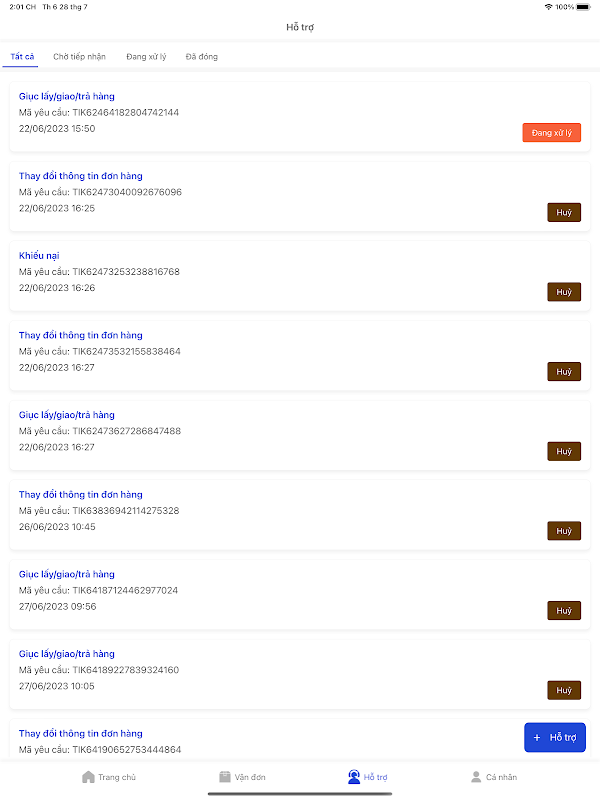Viewport: 600px width, 800px height.
Task: Open the Khiếu nại request title
Action: coord(39,256)
